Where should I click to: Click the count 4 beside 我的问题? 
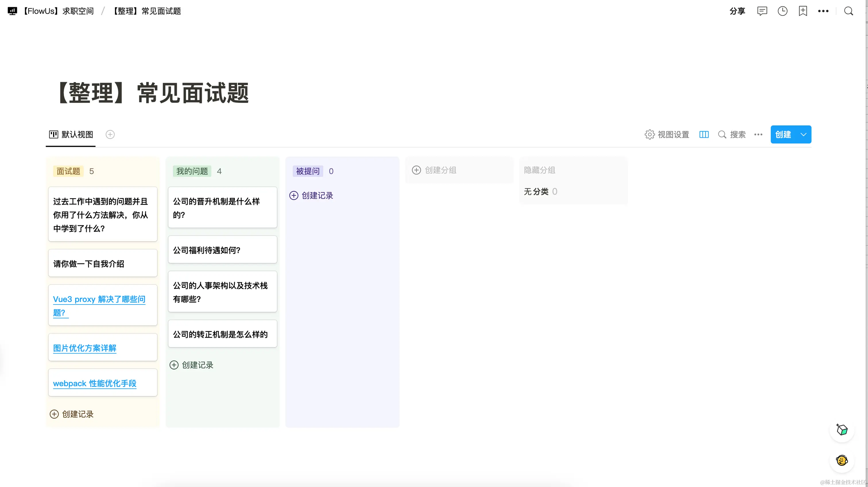(x=219, y=171)
